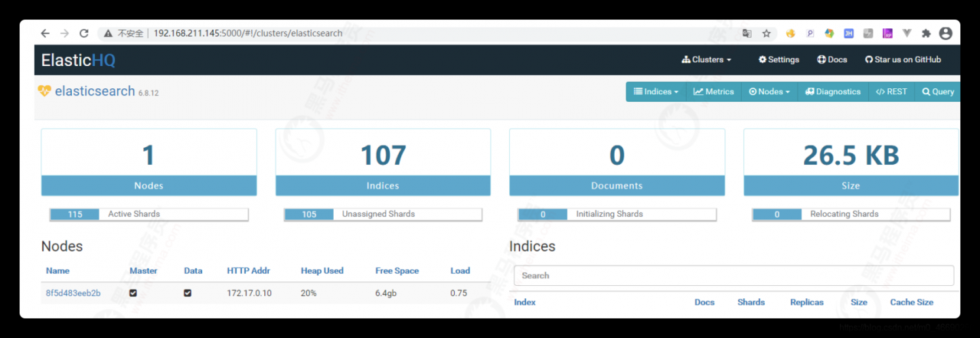980x338 pixels.
Task: Click the Indices count card
Action: tap(383, 162)
